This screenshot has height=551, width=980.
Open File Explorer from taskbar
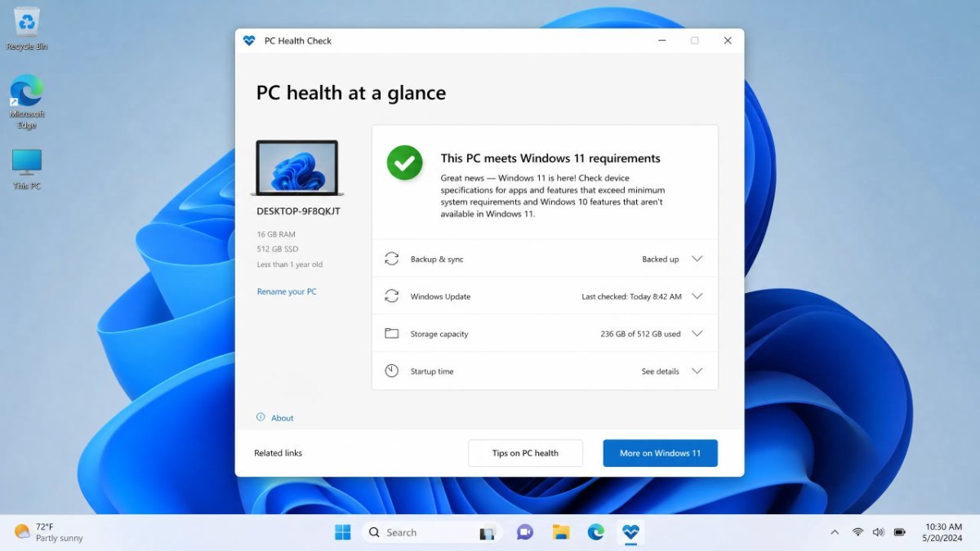click(561, 532)
